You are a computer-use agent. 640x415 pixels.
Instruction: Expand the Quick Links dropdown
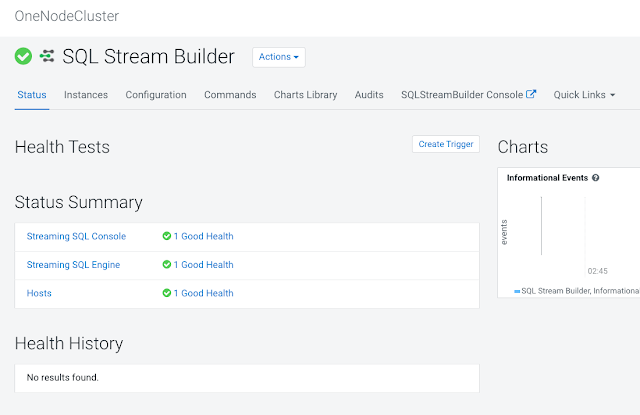pyautogui.click(x=584, y=95)
